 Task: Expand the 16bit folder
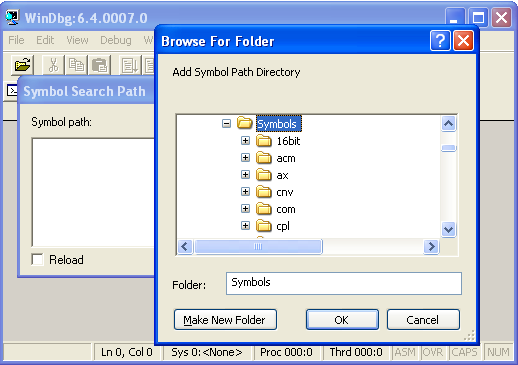tap(246, 141)
